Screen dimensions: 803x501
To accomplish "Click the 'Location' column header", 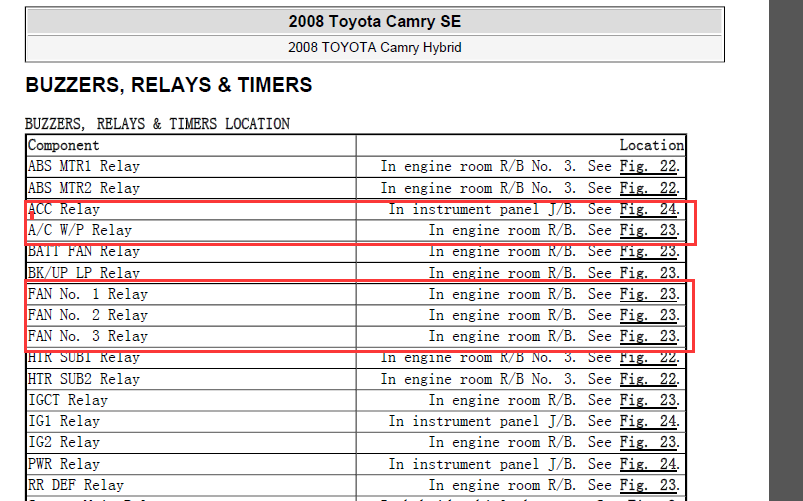I will 521,145.
